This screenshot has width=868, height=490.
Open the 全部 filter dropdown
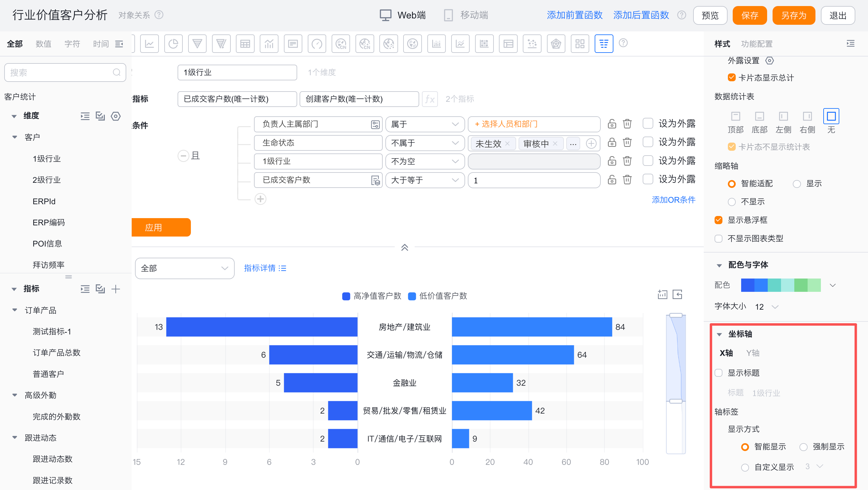184,268
